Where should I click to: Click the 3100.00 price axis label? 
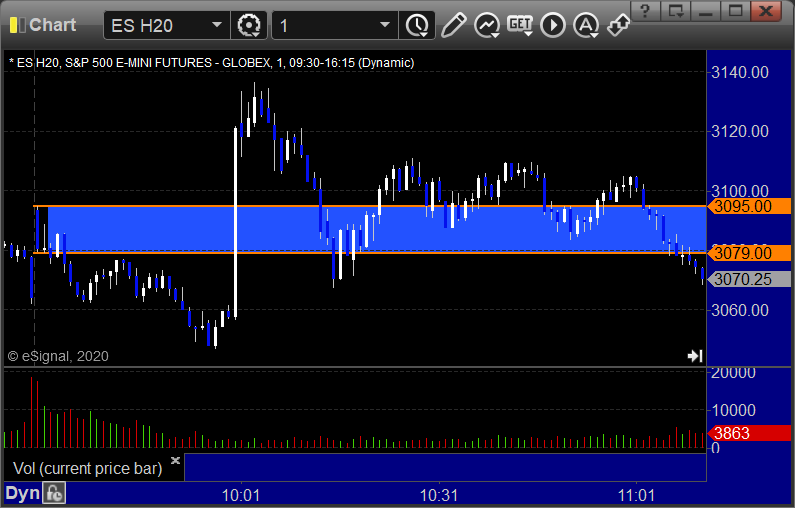pyautogui.click(x=740, y=191)
